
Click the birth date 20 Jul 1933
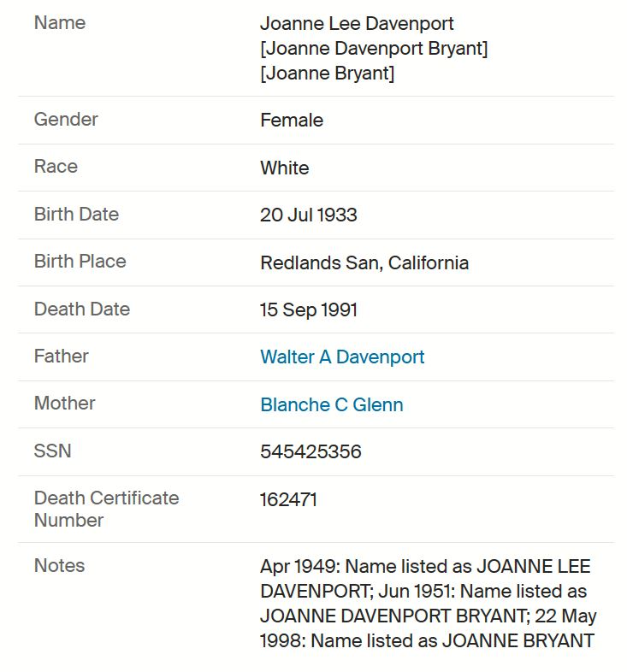tap(308, 215)
